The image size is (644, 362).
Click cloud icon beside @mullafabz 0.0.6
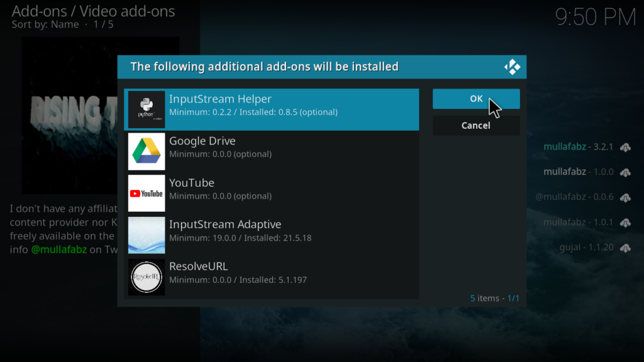625,197
